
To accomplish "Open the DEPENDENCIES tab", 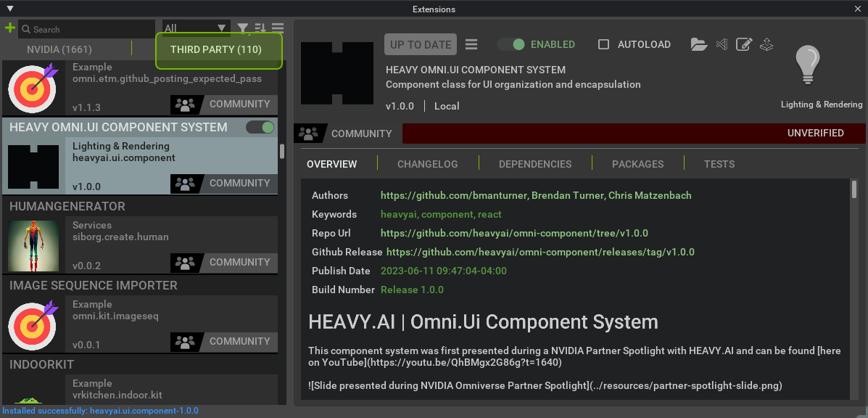I will [x=535, y=164].
